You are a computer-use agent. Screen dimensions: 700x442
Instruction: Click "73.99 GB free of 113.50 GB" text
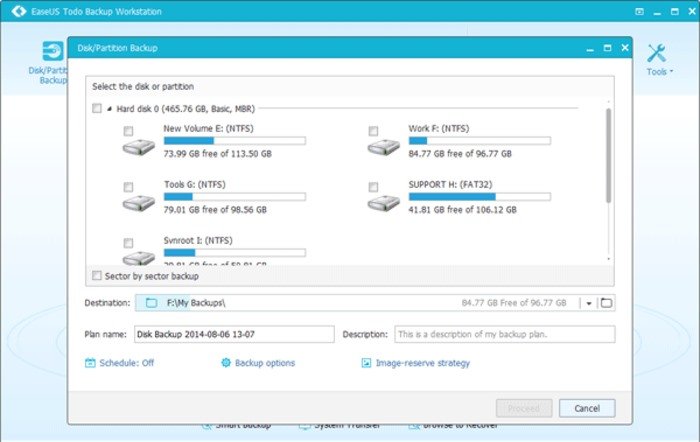217,154
